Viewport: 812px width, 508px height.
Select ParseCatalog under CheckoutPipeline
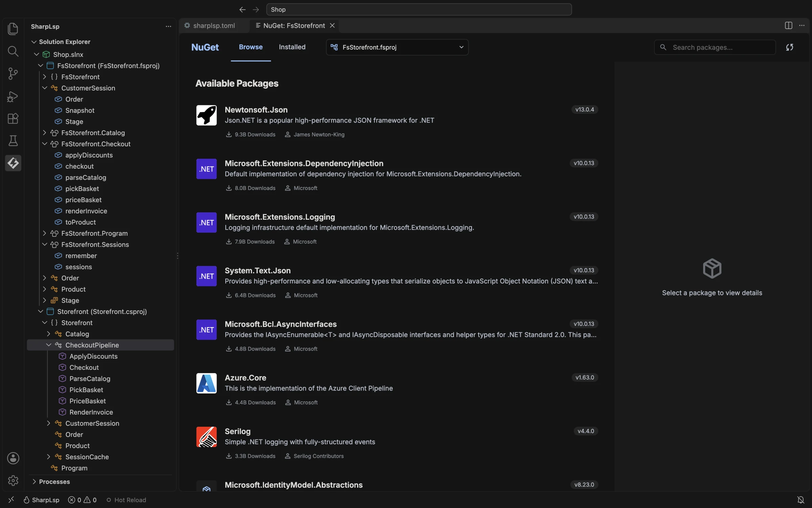pyautogui.click(x=90, y=379)
